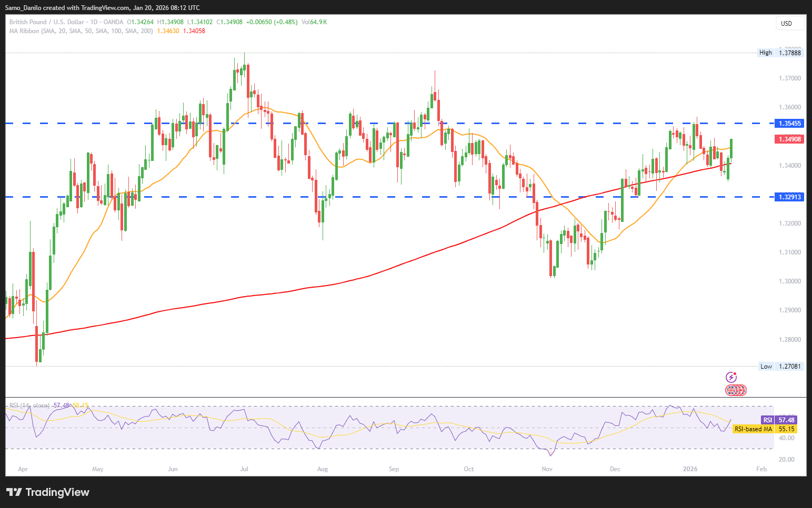Click the purple RSI 57.48 value tag
Viewport: 812px width, 508px height.
tap(779, 420)
